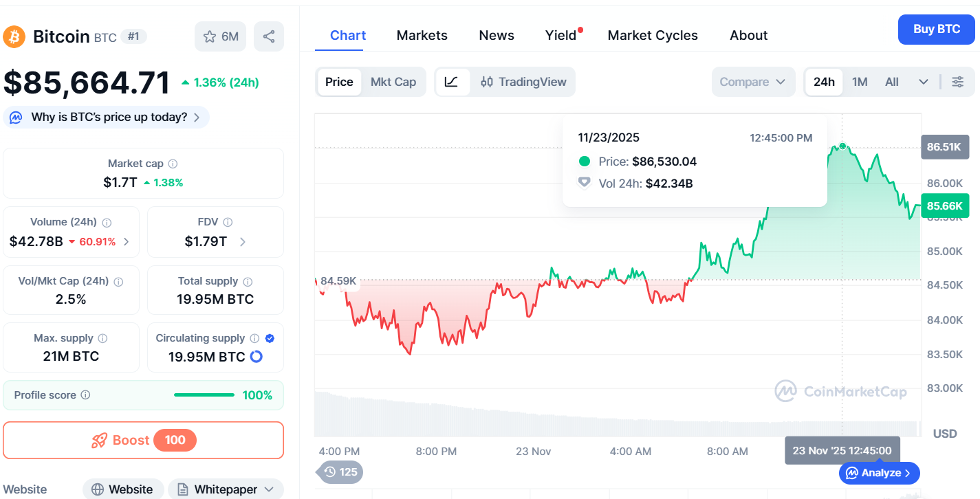Click the 86.51K axis price label

(x=944, y=147)
